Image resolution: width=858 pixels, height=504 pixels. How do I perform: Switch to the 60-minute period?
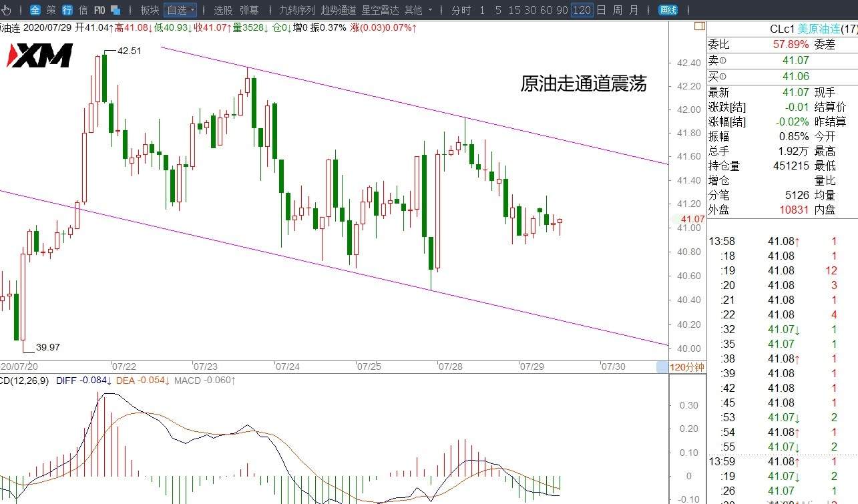(546, 10)
